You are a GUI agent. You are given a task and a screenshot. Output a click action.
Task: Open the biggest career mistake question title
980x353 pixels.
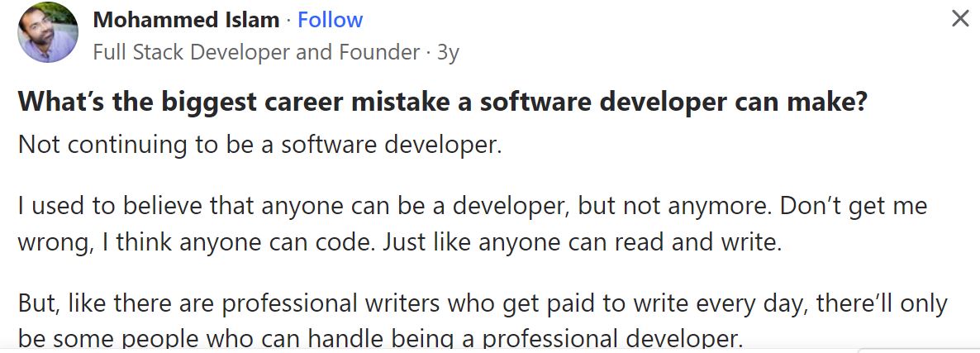click(x=443, y=103)
